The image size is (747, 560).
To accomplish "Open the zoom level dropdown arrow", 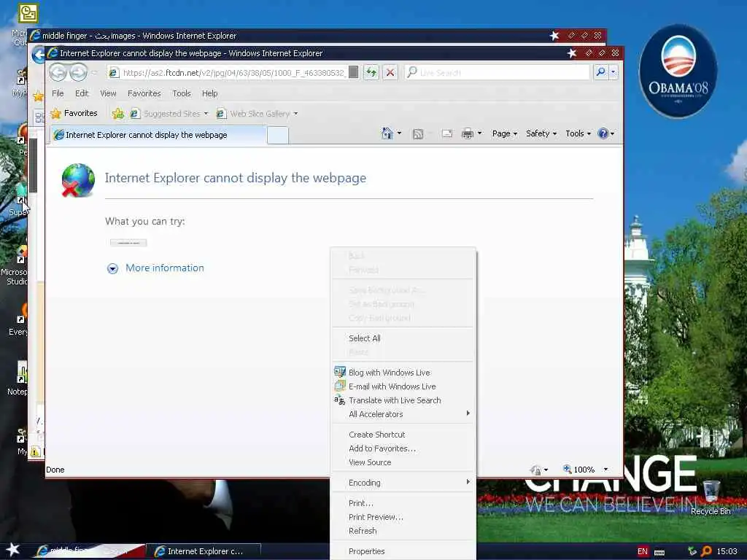I will pyautogui.click(x=605, y=469).
